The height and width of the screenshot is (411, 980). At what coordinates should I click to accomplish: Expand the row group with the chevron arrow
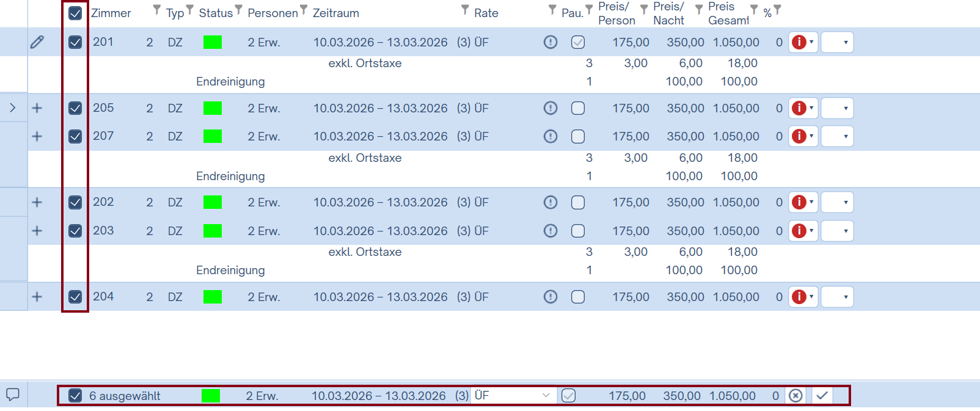click(x=13, y=108)
